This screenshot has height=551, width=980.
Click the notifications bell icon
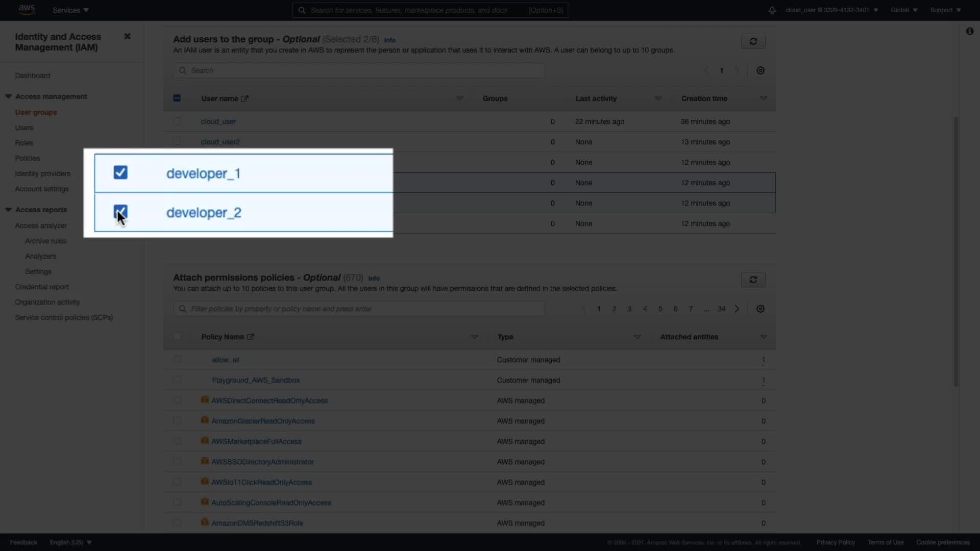[772, 10]
